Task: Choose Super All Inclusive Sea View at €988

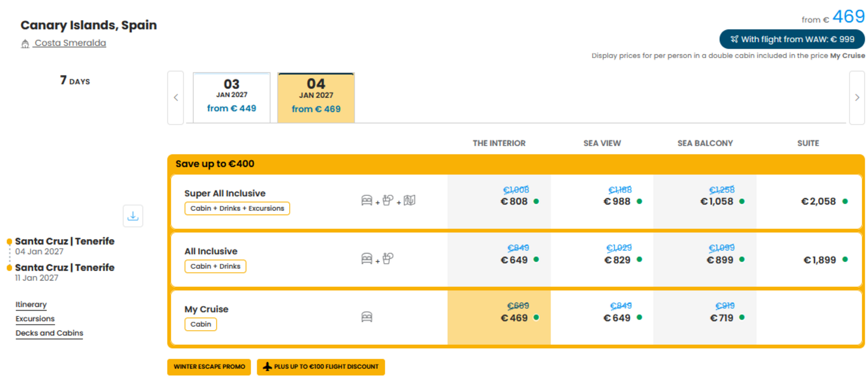Action: click(602, 201)
